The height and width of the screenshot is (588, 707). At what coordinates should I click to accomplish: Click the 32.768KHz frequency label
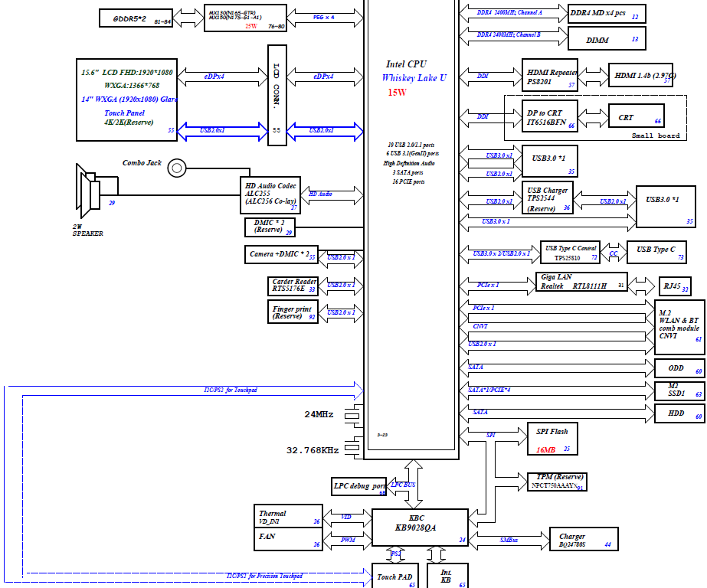313,450
